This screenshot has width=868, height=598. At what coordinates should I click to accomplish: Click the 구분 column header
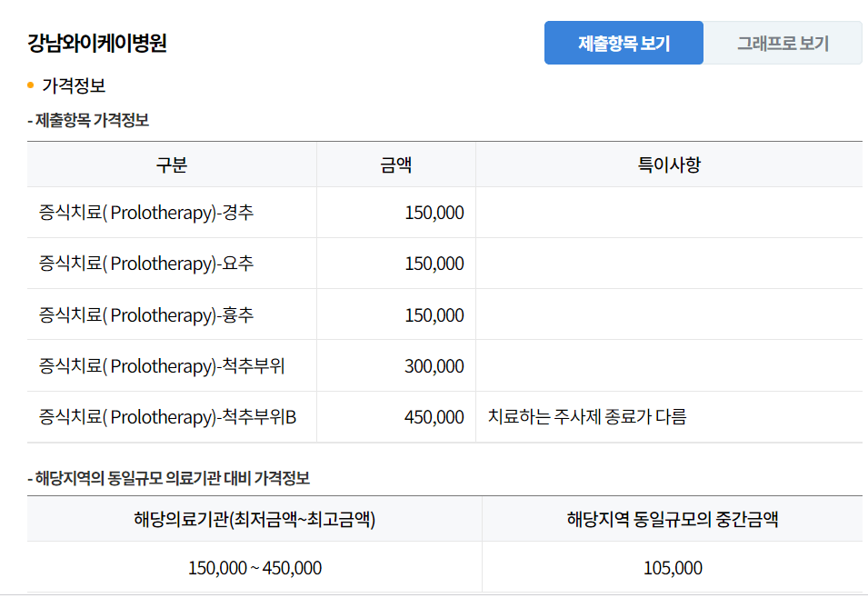point(172,164)
